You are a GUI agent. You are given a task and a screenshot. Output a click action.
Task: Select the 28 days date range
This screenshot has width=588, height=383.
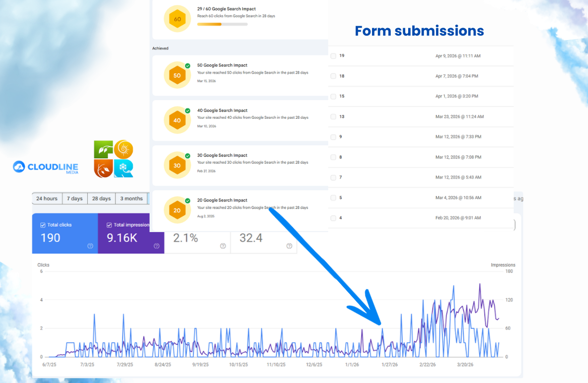(102, 198)
